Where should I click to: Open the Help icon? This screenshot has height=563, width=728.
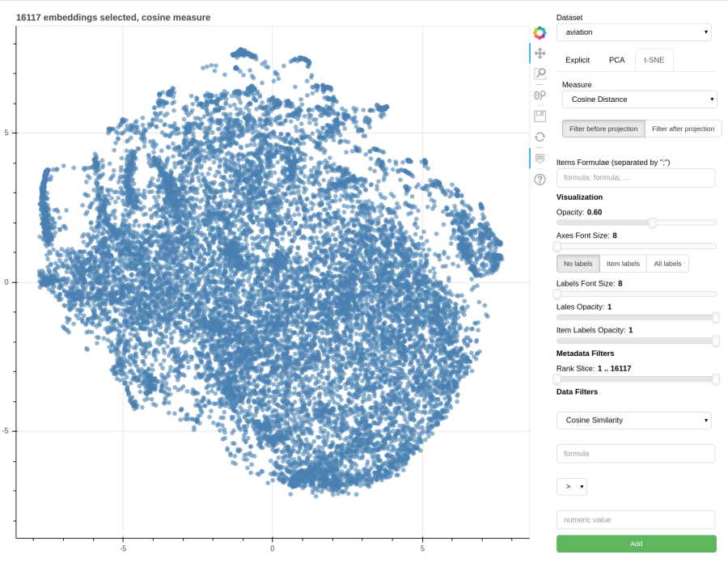[540, 179]
